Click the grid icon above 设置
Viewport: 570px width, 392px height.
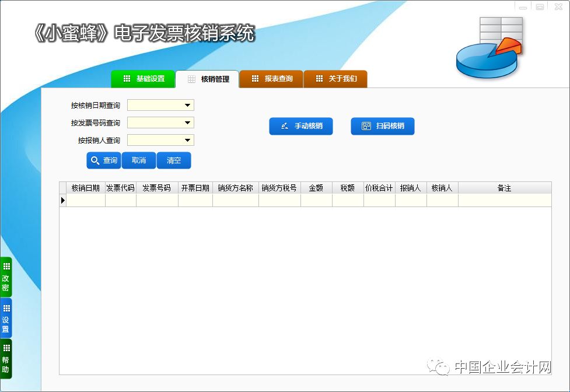point(6,309)
